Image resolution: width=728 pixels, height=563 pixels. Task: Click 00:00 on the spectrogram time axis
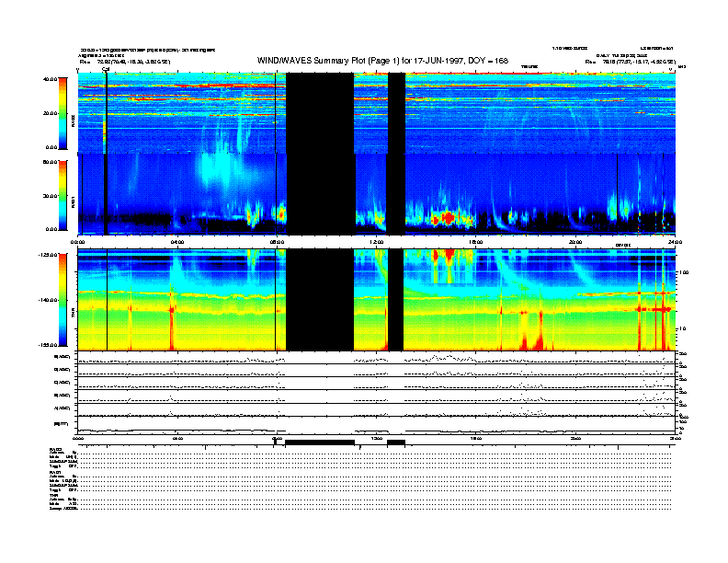(x=77, y=242)
